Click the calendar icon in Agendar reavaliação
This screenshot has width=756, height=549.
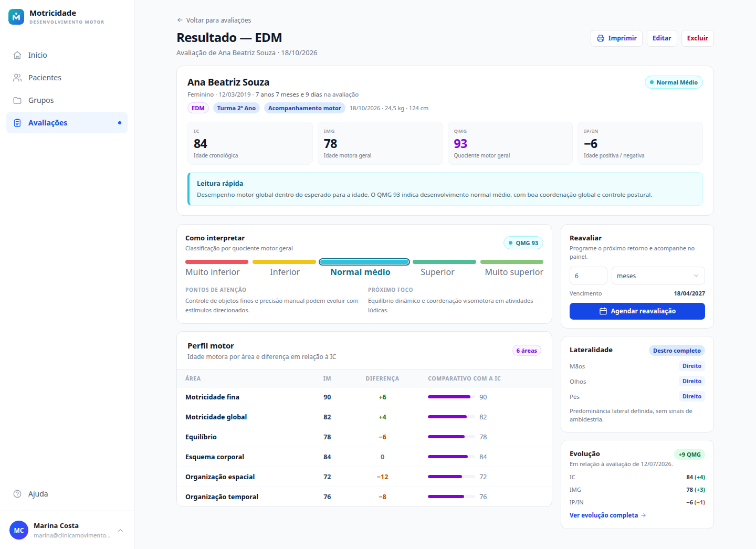pyautogui.click(x=603, y=311)
